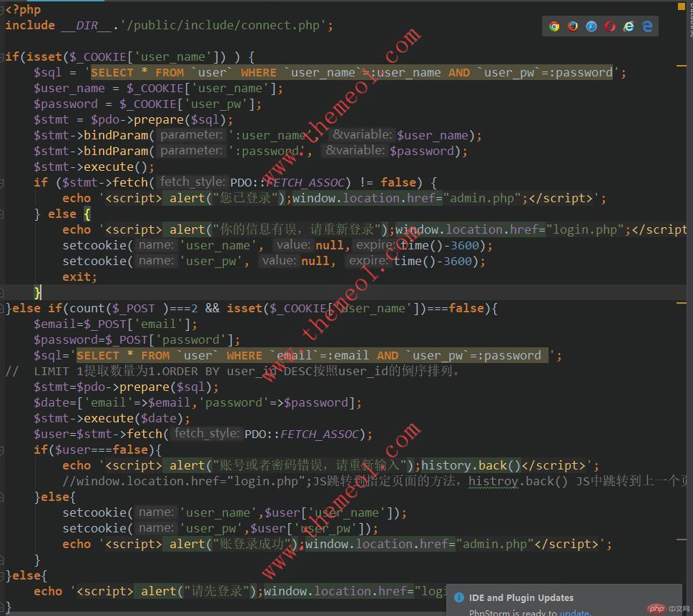Open preview in Opera browser
Image resolution: width=693 pixels, height=616 pixels.
coord(610,26)
